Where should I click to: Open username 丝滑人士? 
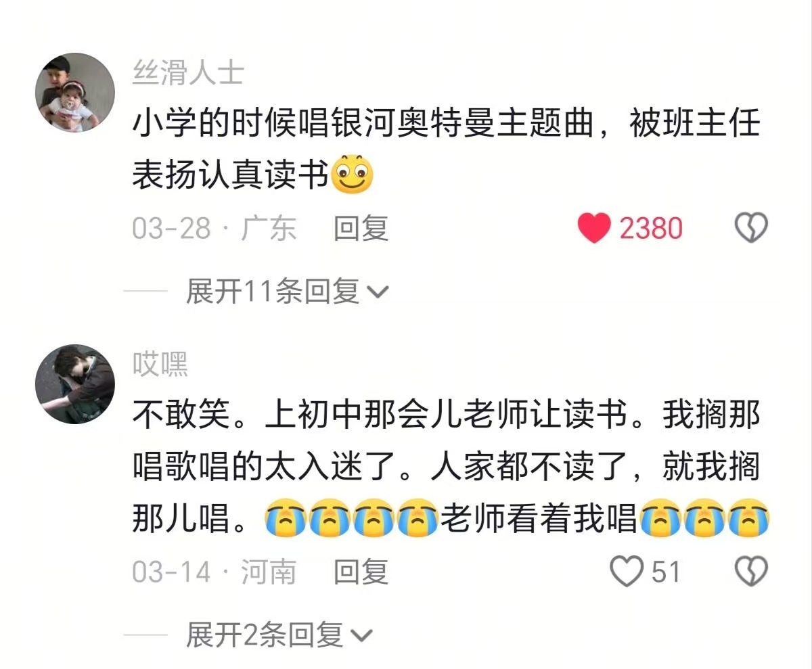click(x=187, y=72)
